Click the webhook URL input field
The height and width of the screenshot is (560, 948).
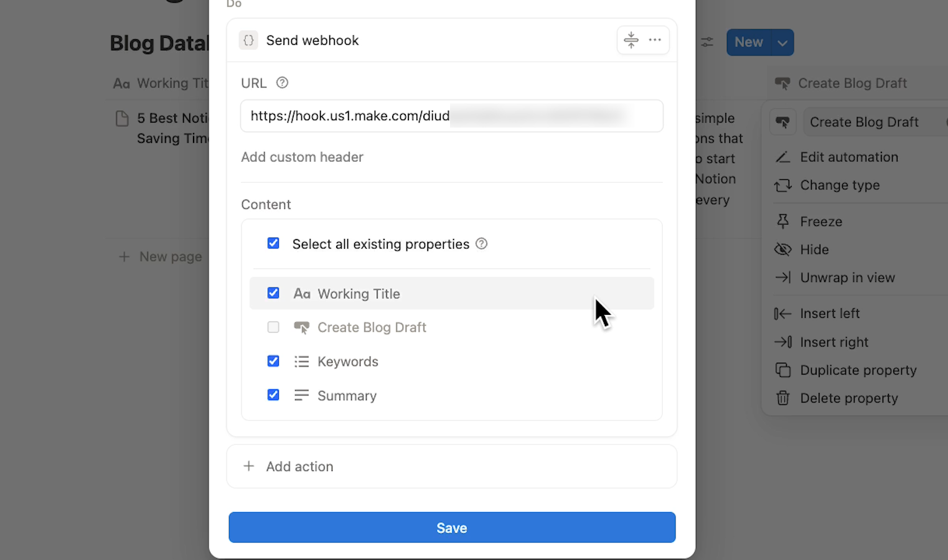point(451,116)
